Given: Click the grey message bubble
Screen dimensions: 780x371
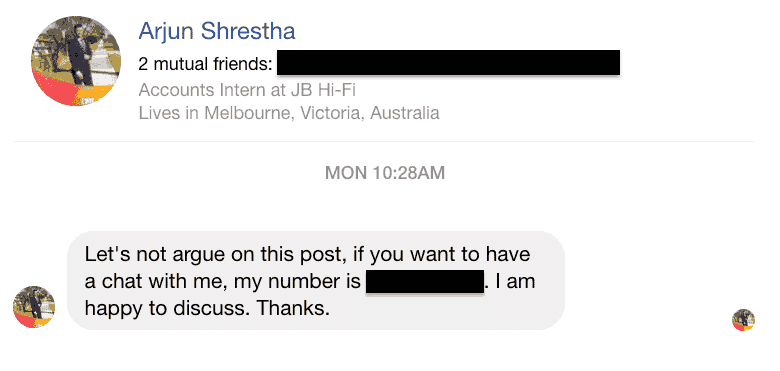Looking at the screenshot, I should point(316,280).
